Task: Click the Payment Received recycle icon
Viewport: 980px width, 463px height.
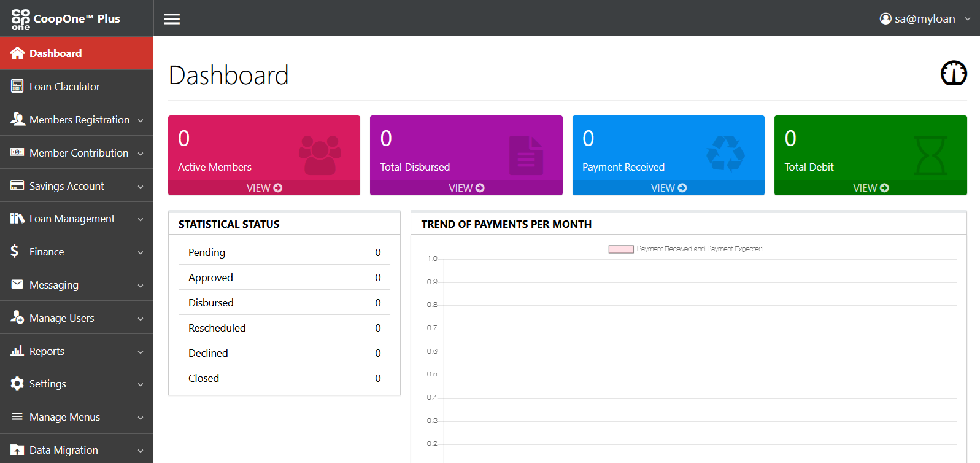Action: [725, 154]
